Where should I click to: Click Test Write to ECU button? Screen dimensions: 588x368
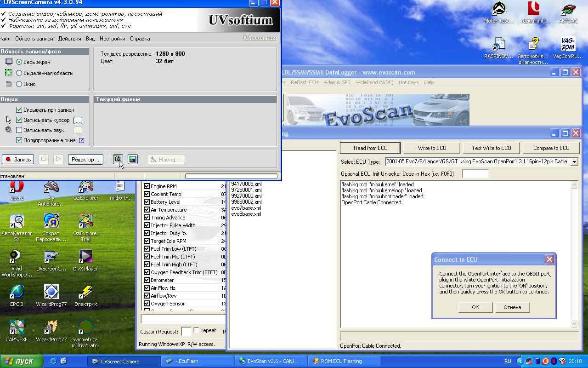coord(491,148)
